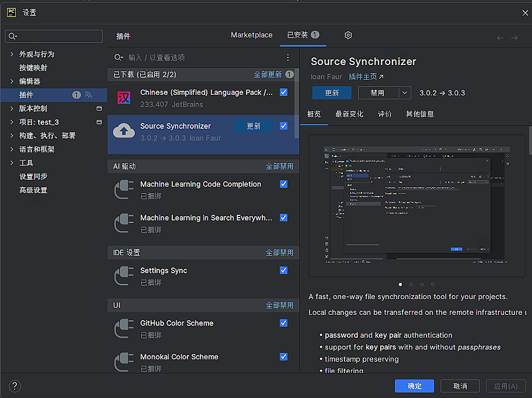Screen dimensions: 532x398
Task: Click the badge on the 已安装 tab
Action: pyautogui.click(x=315, y=35)
